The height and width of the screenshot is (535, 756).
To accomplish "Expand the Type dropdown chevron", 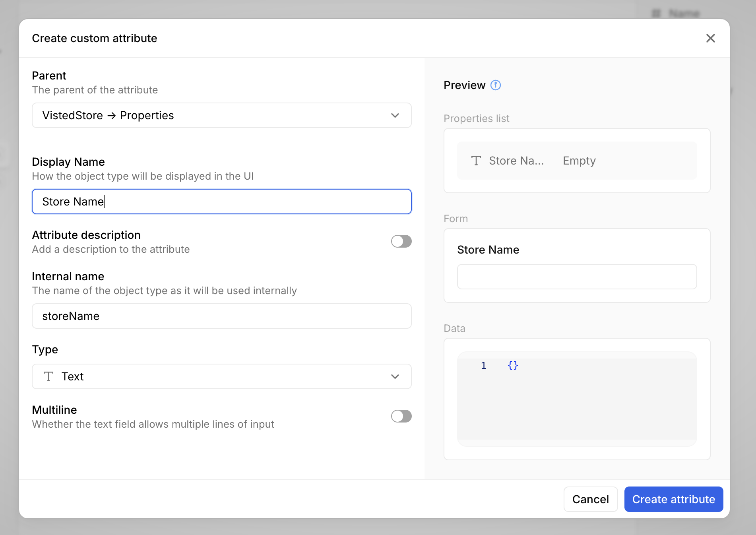I will 395,376.
